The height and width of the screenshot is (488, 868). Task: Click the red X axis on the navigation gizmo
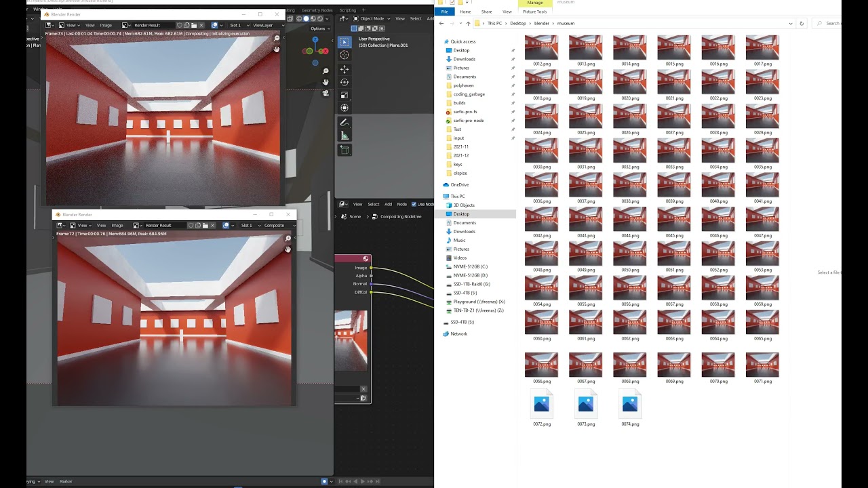click(x=325, y=51)
